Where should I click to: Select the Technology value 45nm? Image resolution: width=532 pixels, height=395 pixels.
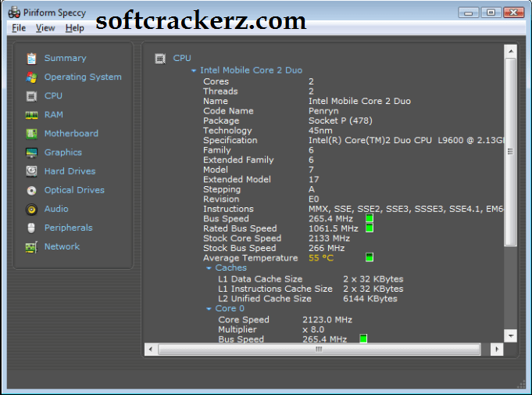coord(320,131)
